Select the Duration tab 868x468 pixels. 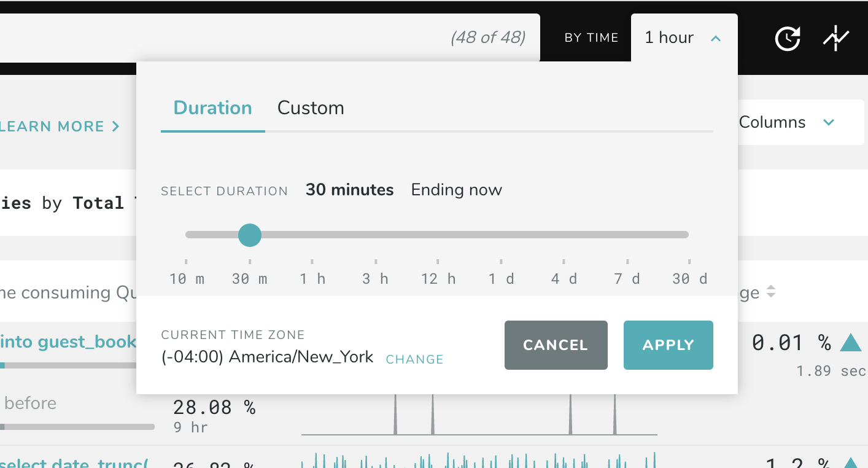(x=212, y=108)
